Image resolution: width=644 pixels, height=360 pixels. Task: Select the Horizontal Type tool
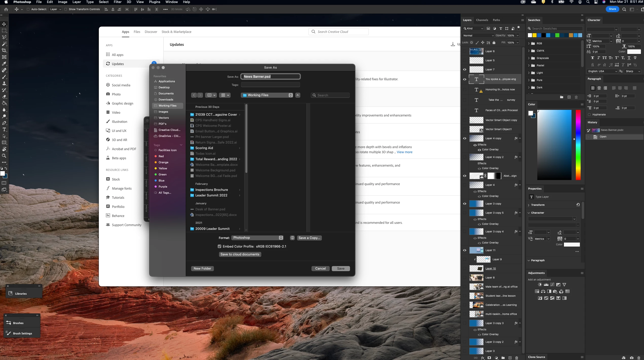tap(4, 129)
